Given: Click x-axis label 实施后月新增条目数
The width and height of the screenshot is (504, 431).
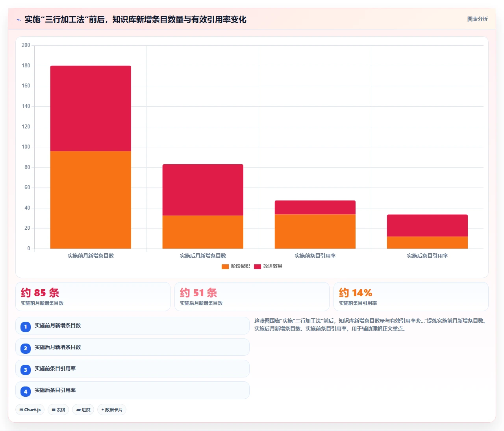Looking at the screenshot, I should point(203,256).
